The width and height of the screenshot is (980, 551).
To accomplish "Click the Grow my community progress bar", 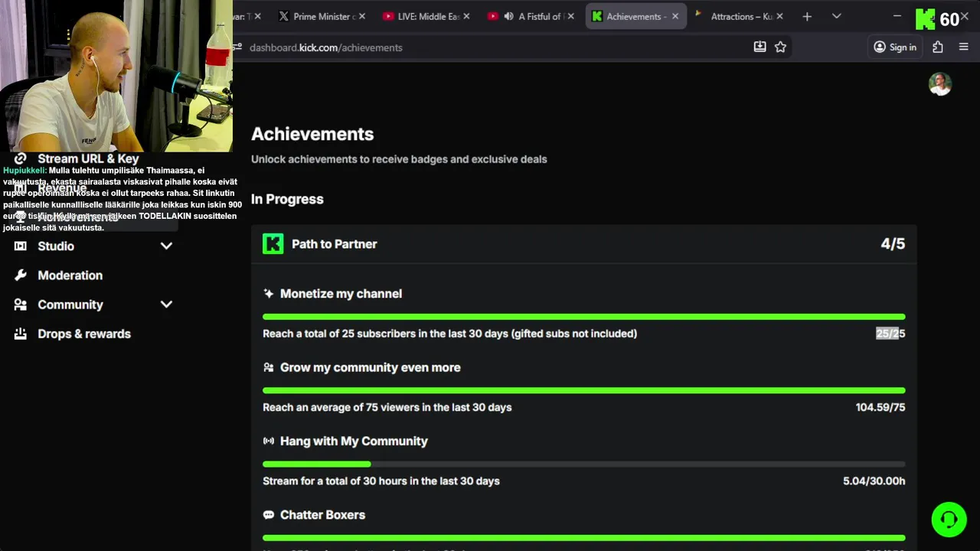I will pos(583,390).
